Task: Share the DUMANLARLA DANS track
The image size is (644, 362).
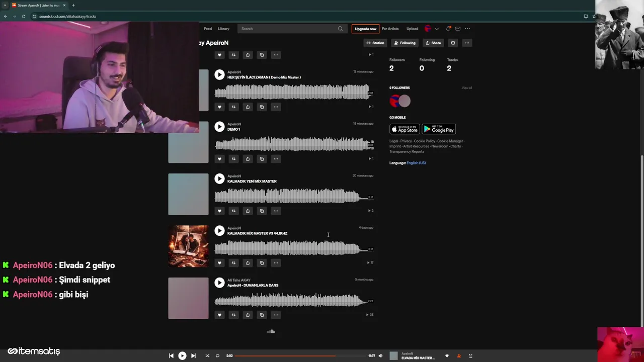Action: click(248, 315)
